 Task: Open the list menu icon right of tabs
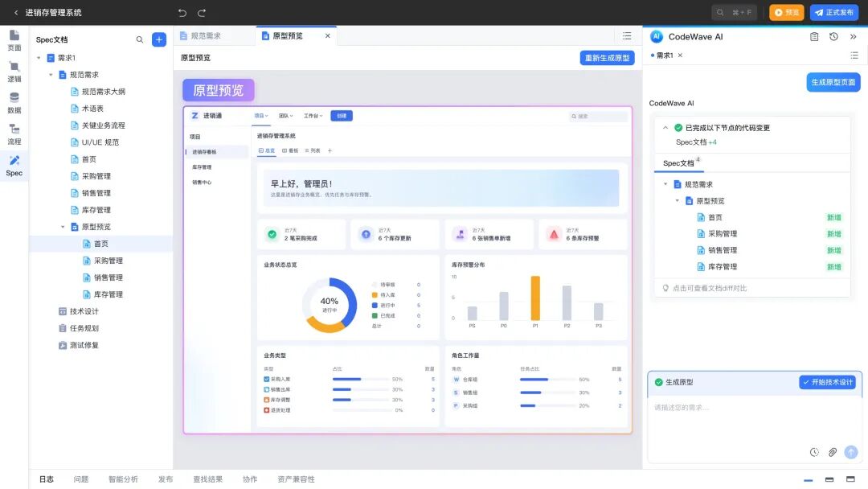click(627, 35)
